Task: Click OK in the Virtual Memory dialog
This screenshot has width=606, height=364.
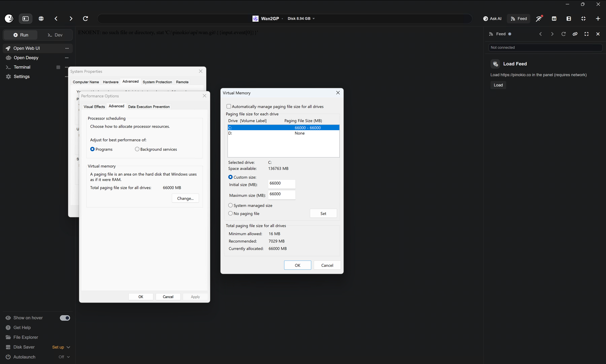Action: 298,265
